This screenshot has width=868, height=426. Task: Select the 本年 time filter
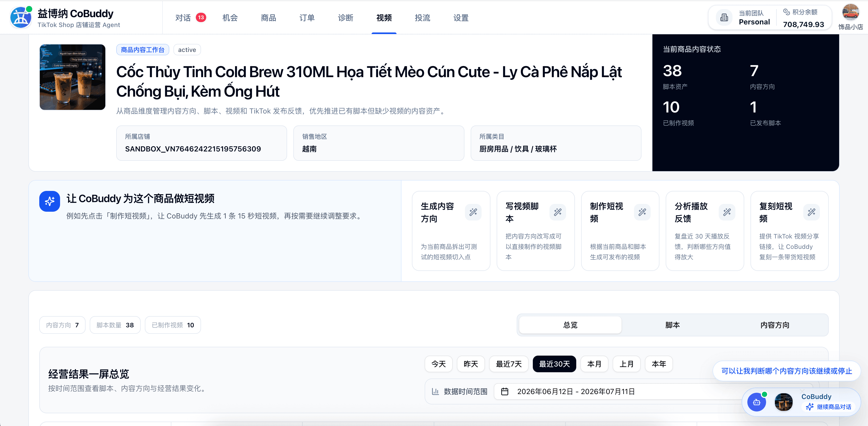coord(659,364)
